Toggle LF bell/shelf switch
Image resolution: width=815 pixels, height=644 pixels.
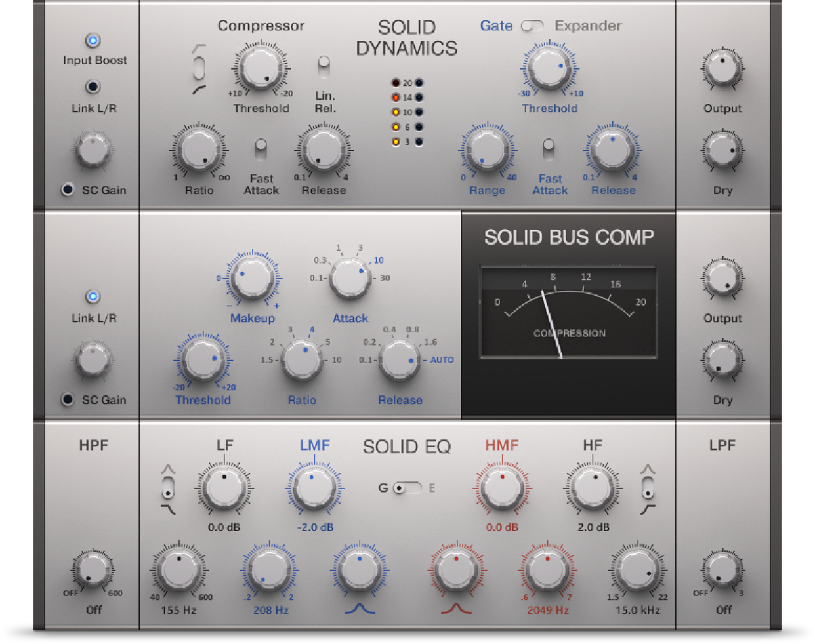point(168,489)
